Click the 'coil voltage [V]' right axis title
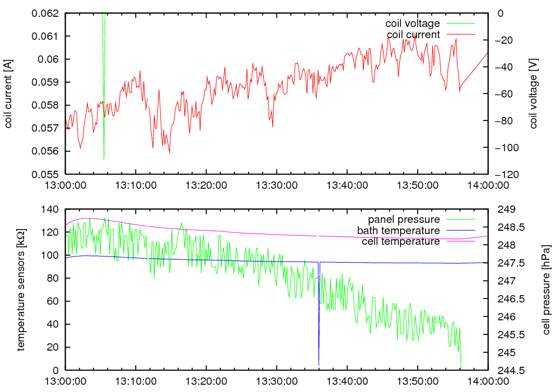Image resolution: width=560 pixels, height=392 pixels. point(533,94)
